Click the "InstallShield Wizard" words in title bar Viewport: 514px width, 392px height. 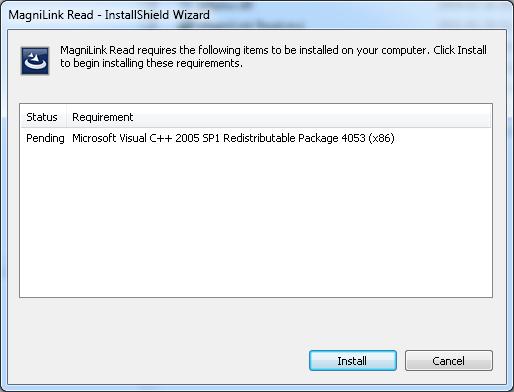(x=157, y=15)
